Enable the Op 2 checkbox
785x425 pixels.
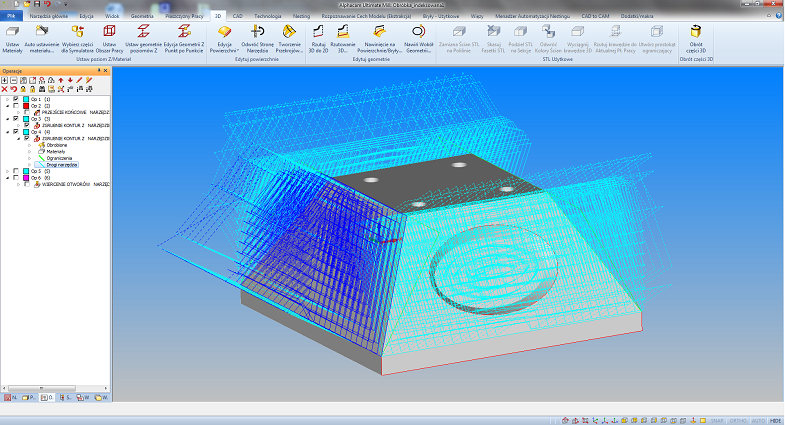click(16, 106)
